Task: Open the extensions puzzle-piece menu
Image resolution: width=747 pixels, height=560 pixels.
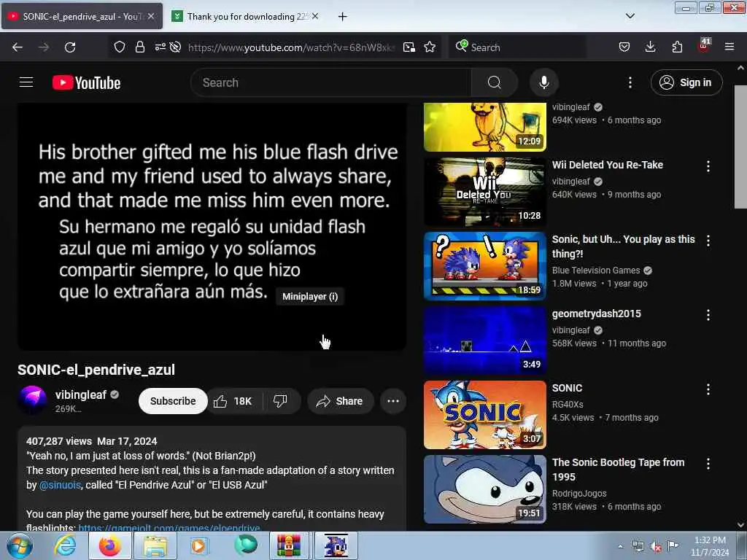Action: [677, 47]
